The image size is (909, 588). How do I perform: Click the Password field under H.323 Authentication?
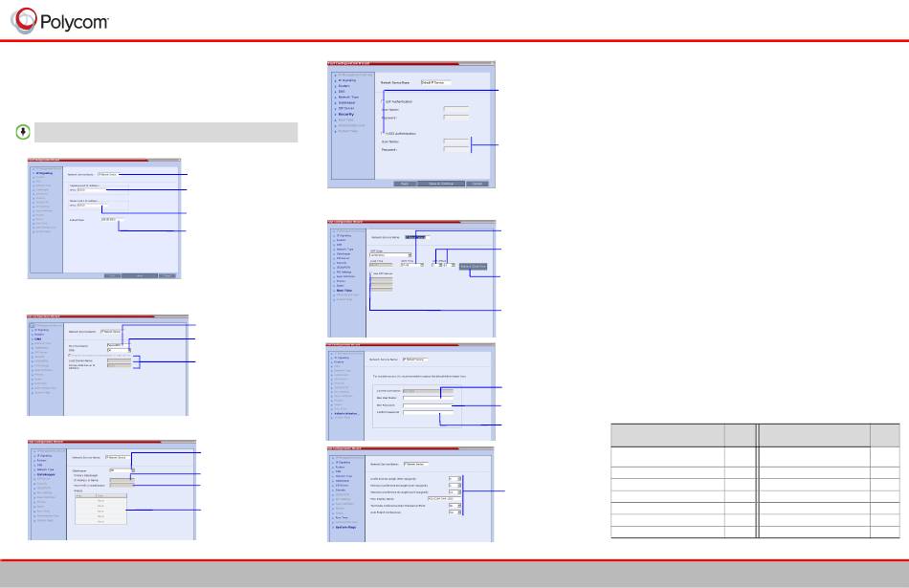pyautogui.click(x=456, y=149)
